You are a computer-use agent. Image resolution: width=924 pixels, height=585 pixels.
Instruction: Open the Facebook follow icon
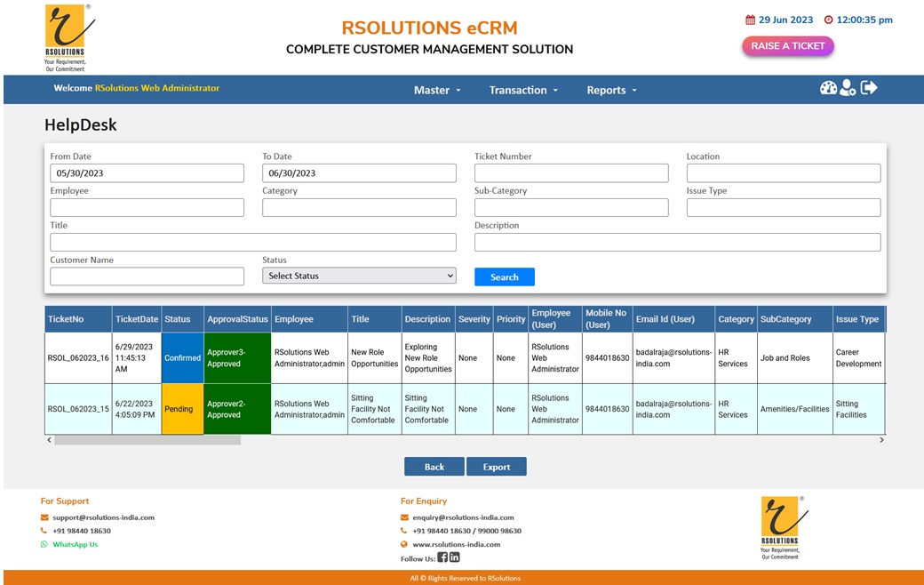(442, 557)
